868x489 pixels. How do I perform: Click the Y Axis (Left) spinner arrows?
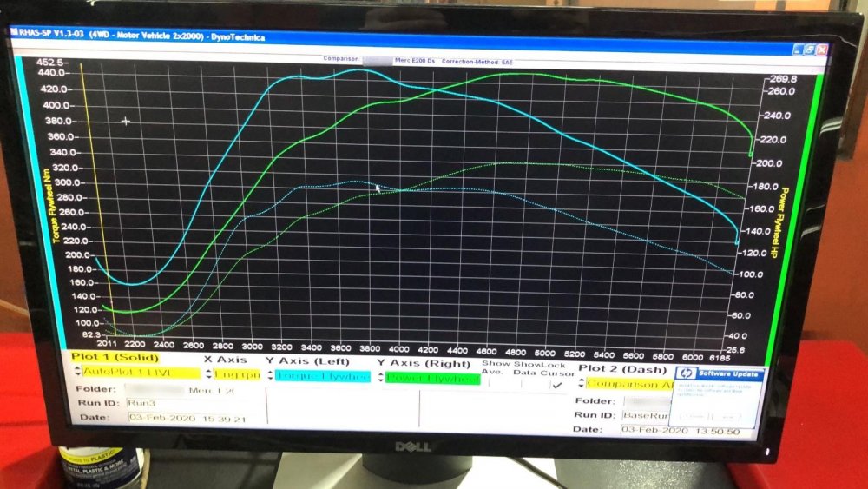(x=270, y=375)
